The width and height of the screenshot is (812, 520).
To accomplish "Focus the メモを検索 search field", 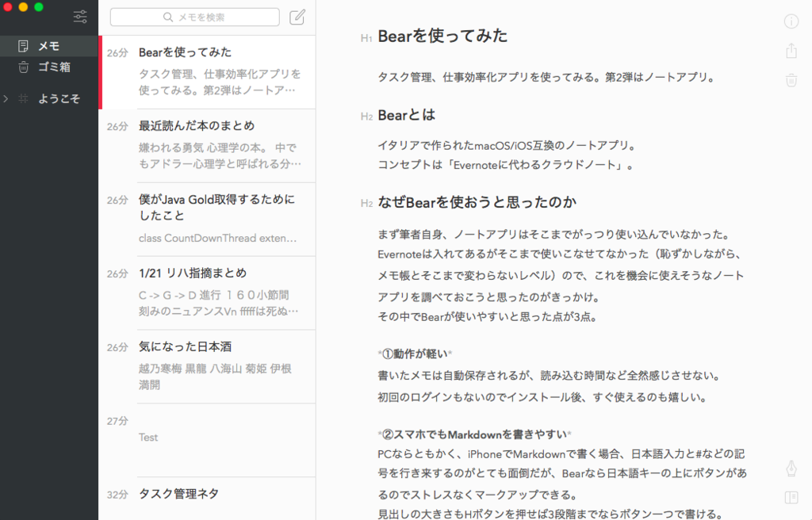I will pos(195,17).
